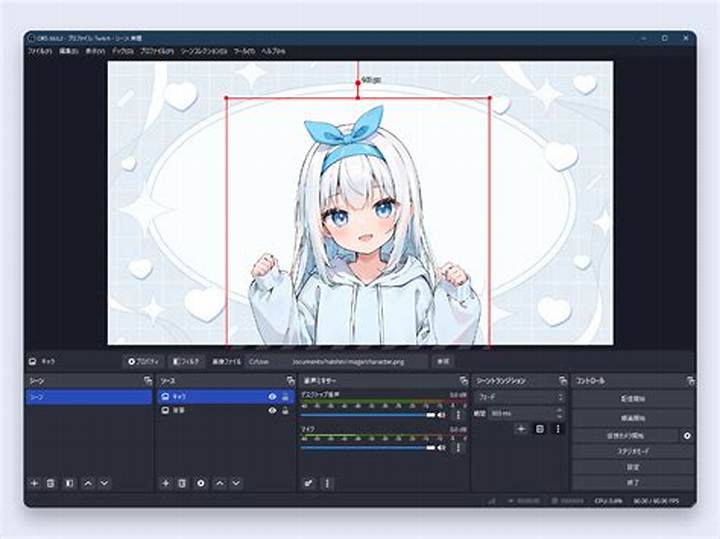Open the シーンコレクション menu
The image size is (720, 539).
(203, 51)
